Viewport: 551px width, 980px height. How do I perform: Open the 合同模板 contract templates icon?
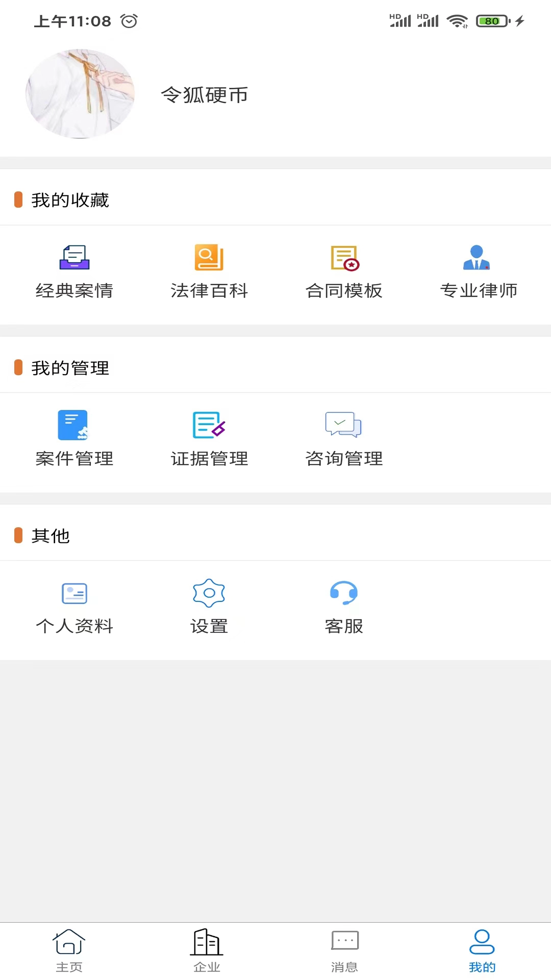pos(344,258)
